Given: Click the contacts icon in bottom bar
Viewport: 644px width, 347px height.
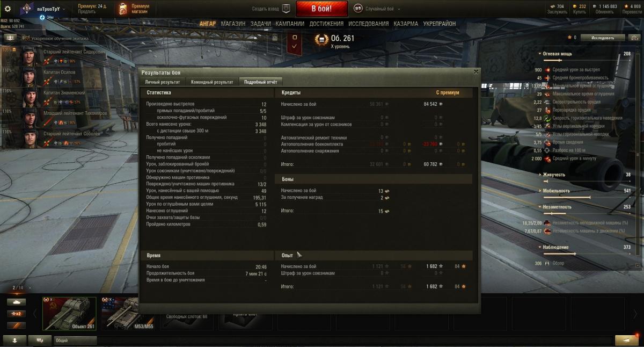Looking at the screenshot, I should point(16,340).
